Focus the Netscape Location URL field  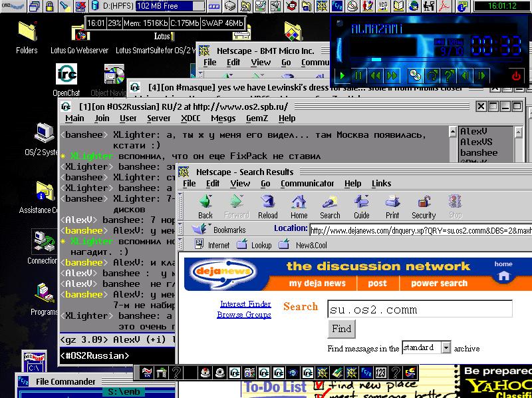421,230
